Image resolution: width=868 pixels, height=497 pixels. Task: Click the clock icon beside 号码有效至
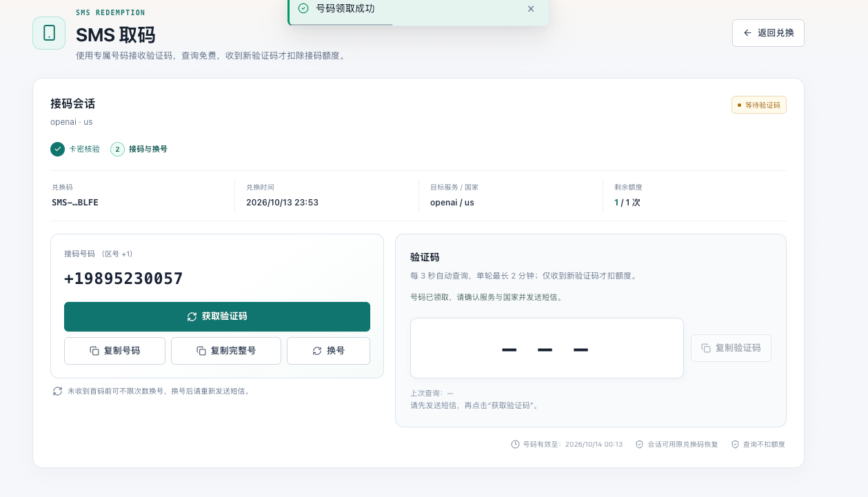[515, 445]
